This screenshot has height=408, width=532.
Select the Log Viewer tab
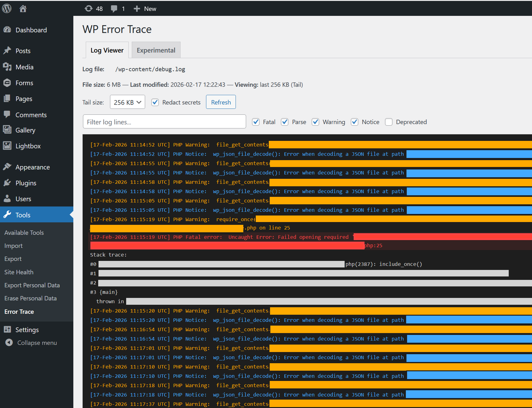pos(107,50)
